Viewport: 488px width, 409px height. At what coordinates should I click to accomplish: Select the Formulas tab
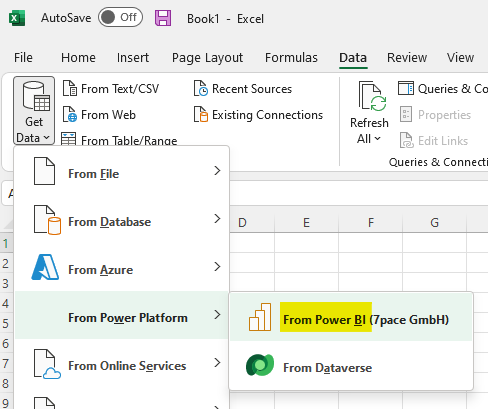291,58
